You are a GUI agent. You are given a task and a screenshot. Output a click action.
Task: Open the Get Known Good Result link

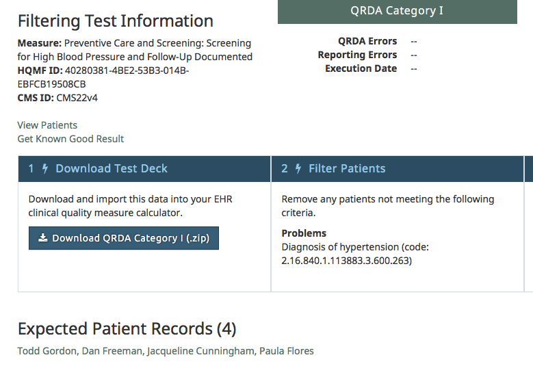click(x=70, y=139)
